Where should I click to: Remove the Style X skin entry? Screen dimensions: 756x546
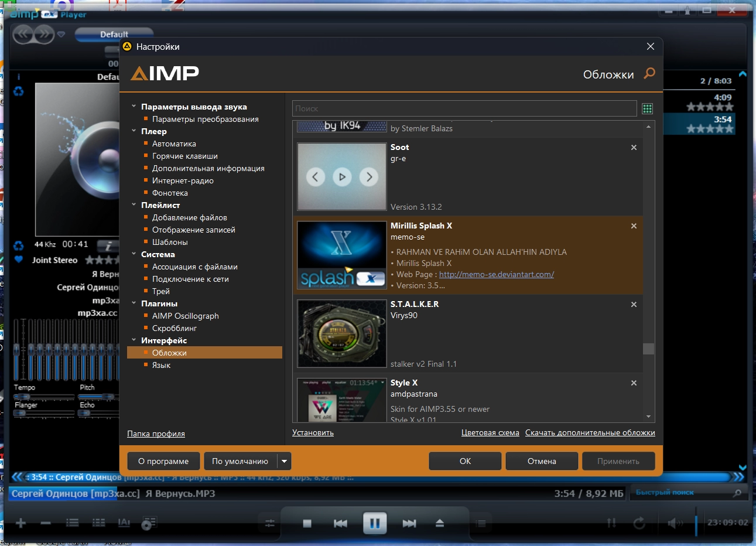click(634, 383)
